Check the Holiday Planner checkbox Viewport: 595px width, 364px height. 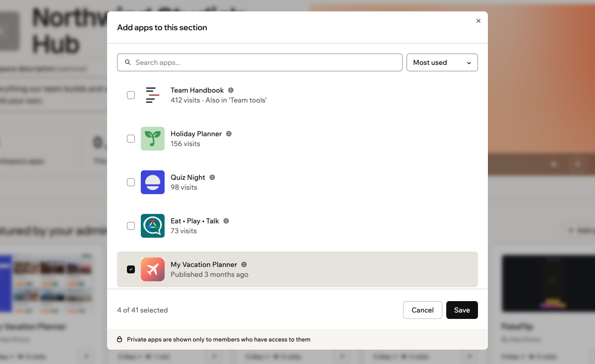click(131, 139)
